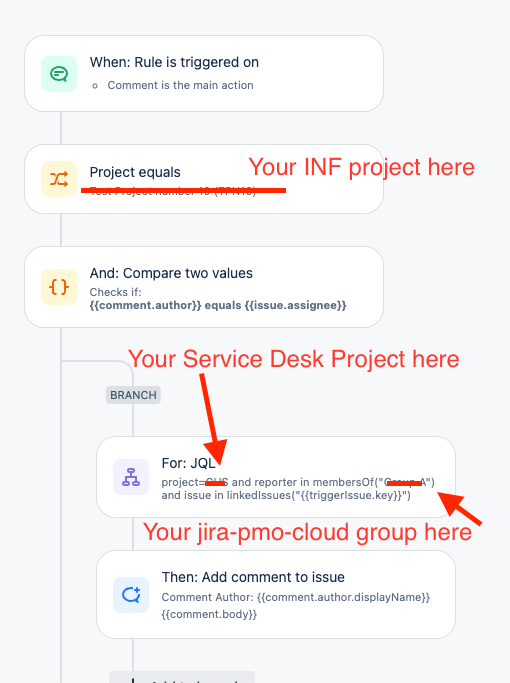The image size is (510, 683).
Task: Click the orange shuffle condition icon
Action: [x=59, y=179]
